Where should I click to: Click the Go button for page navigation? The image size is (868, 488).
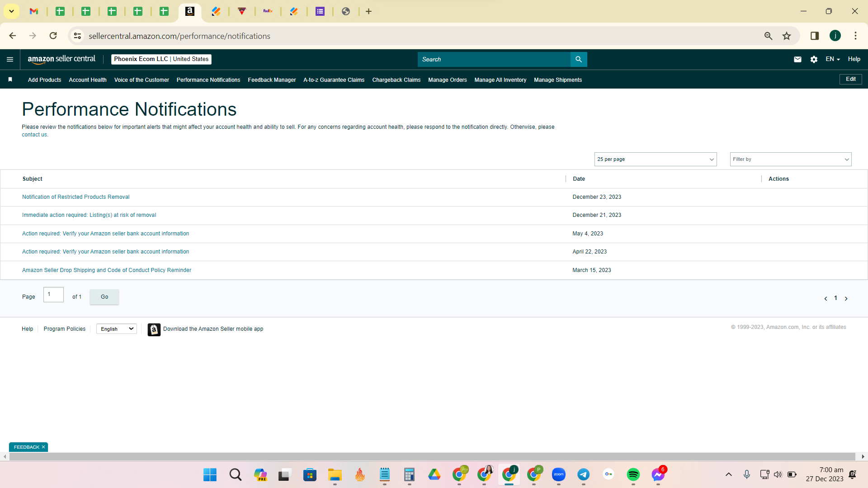click(x=104, y=297)
